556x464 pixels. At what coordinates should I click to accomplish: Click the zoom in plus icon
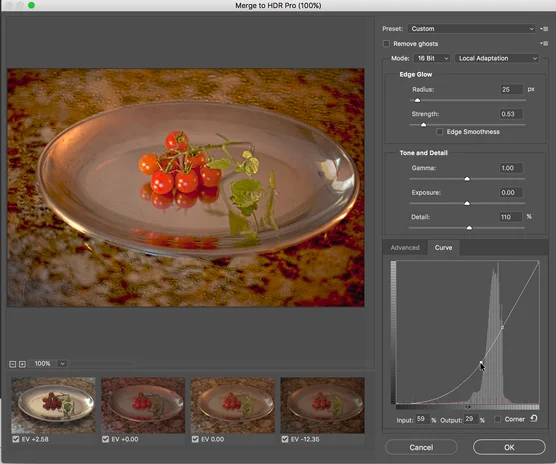pyautogui.click(x=22, y=364)
